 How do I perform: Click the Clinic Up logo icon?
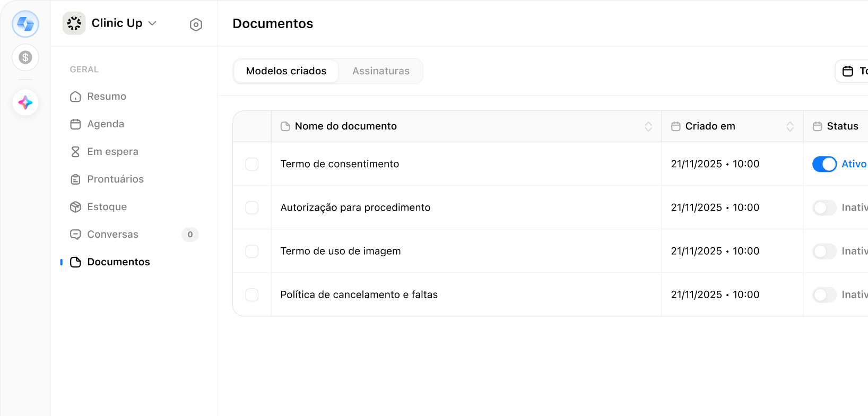pos(74,23)
